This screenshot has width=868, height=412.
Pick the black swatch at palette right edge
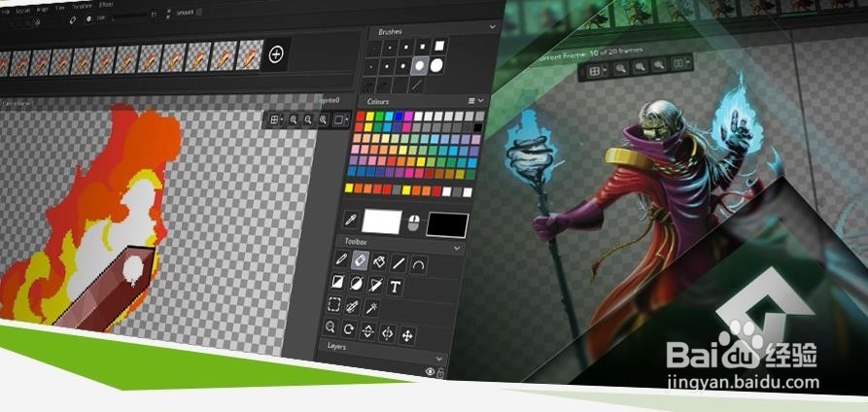[477, 127]
